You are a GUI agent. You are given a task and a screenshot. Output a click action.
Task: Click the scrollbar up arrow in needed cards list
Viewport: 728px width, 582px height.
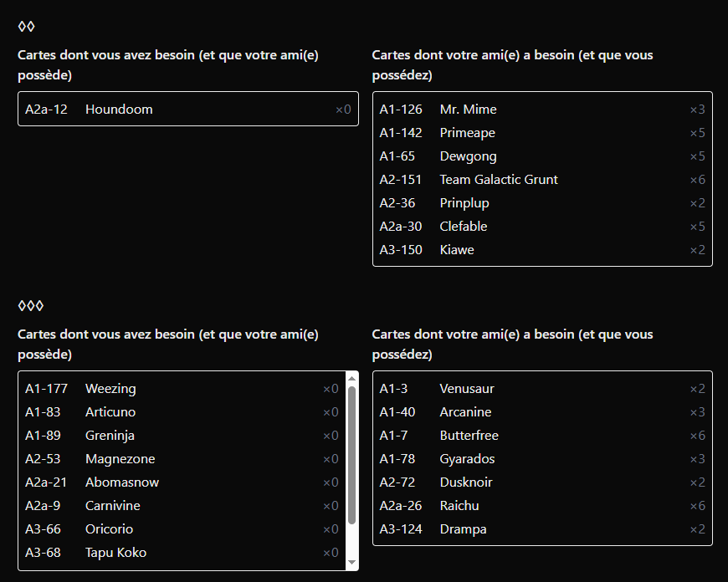click(351, 379)
